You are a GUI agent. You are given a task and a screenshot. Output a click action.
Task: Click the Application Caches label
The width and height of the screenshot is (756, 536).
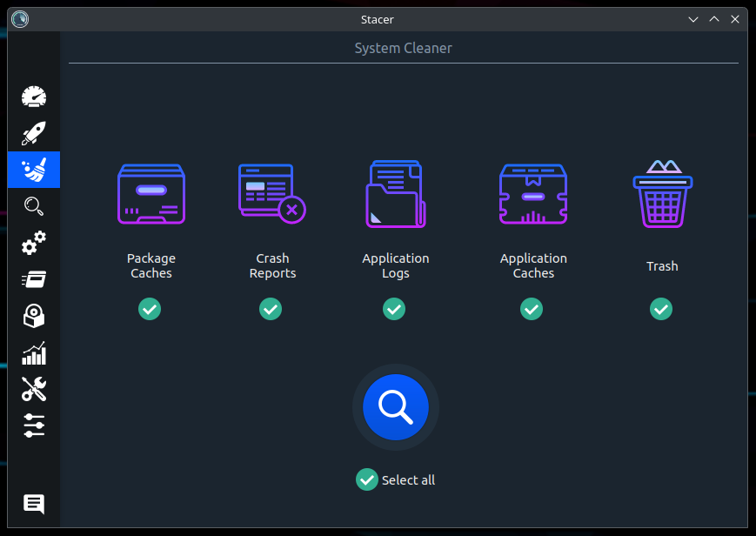533,265
